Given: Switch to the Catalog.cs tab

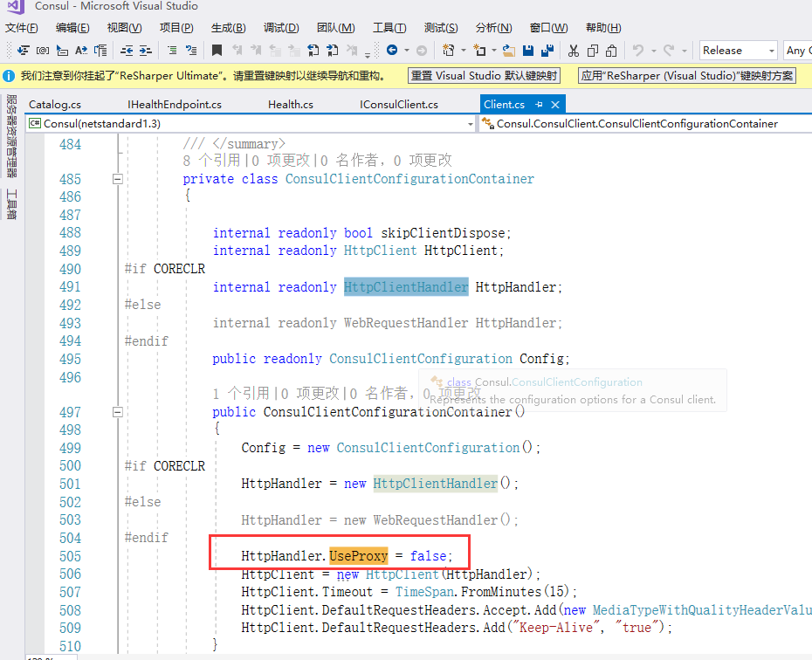Looking at the screenshot, I should [55, 105].
